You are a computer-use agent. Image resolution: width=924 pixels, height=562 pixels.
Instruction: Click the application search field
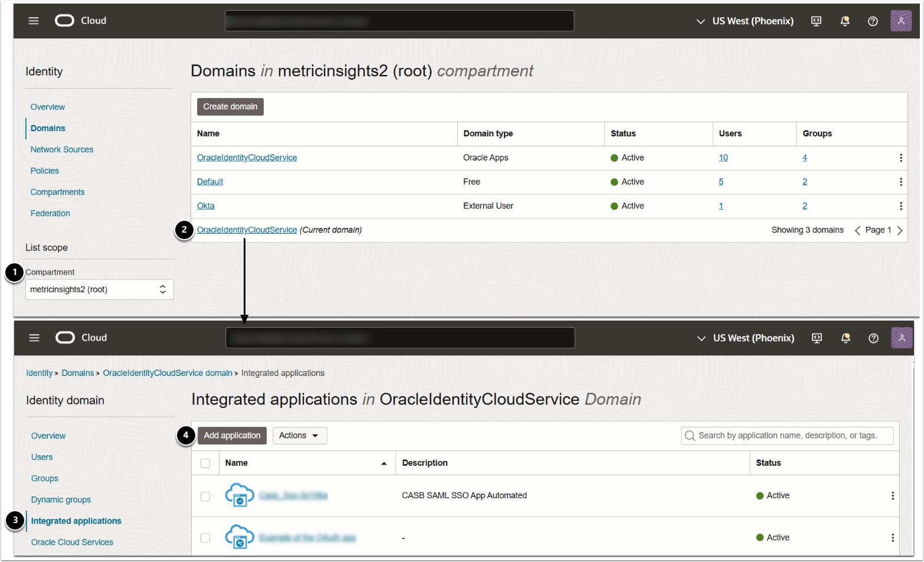[x=787, y=436]
